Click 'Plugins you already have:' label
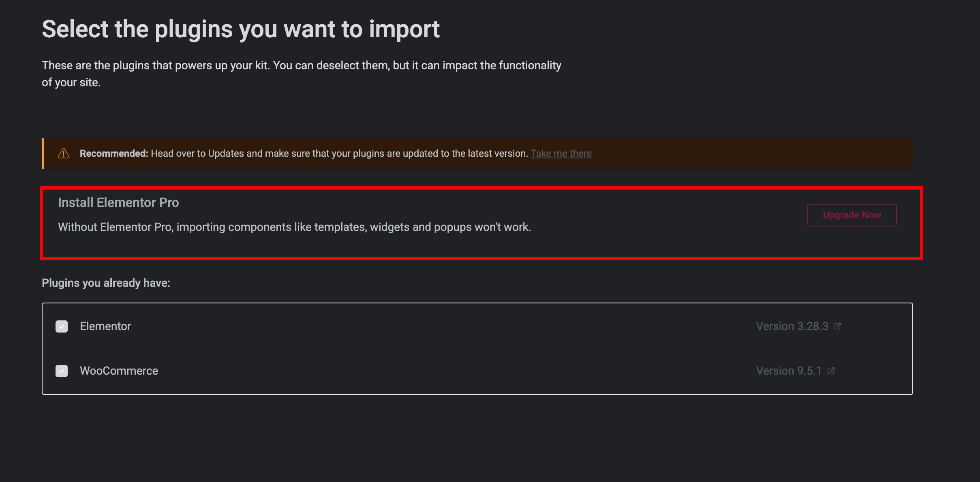 pyautogui.click(x=106, y=283)
